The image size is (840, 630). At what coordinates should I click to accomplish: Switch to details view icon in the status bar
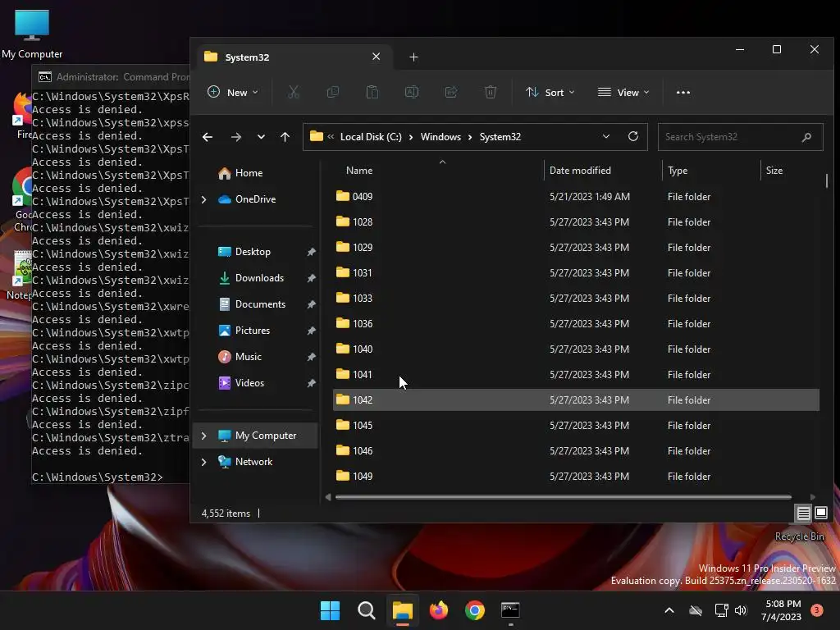coord(804,514)
